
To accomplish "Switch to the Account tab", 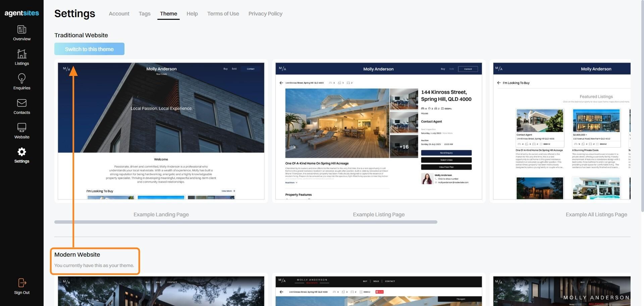I will 119,14.
